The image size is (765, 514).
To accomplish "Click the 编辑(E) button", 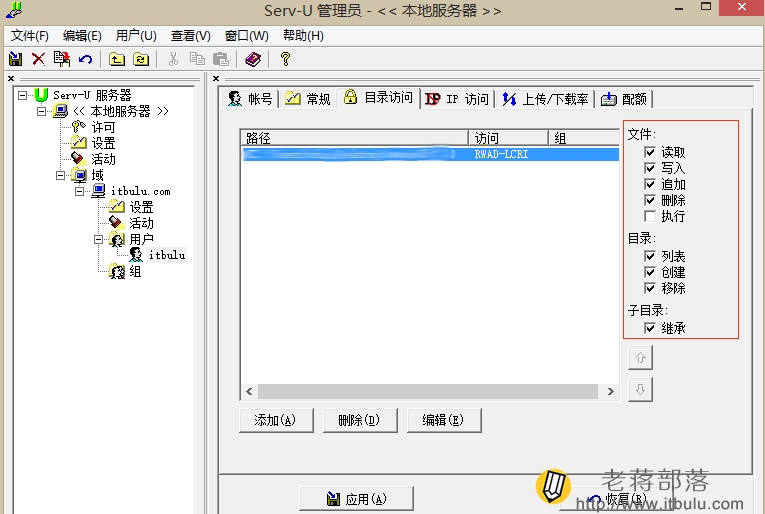I will tap(443, 420).
